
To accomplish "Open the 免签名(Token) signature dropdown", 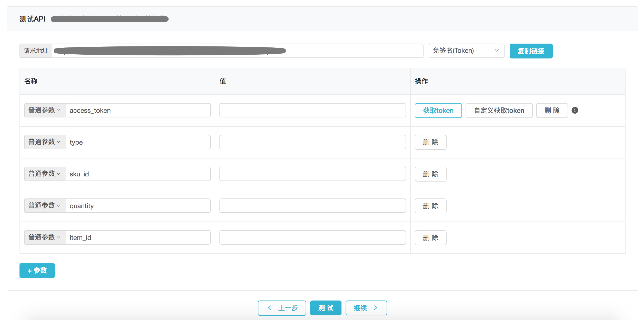I will point(466,51).
